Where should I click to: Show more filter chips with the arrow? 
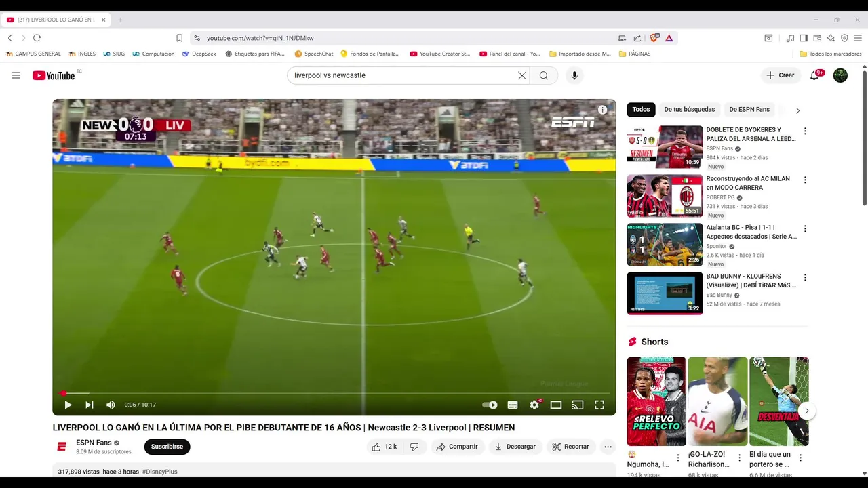797,110
